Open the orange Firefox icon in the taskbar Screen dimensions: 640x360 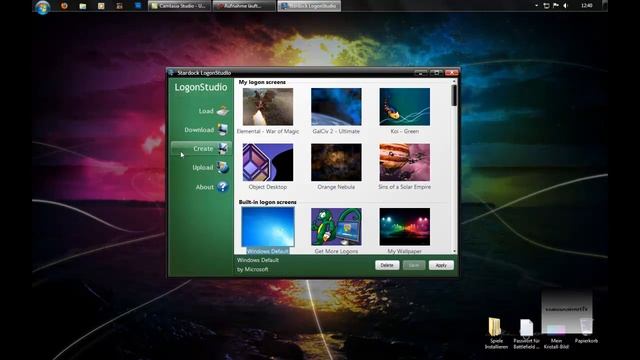64,6
